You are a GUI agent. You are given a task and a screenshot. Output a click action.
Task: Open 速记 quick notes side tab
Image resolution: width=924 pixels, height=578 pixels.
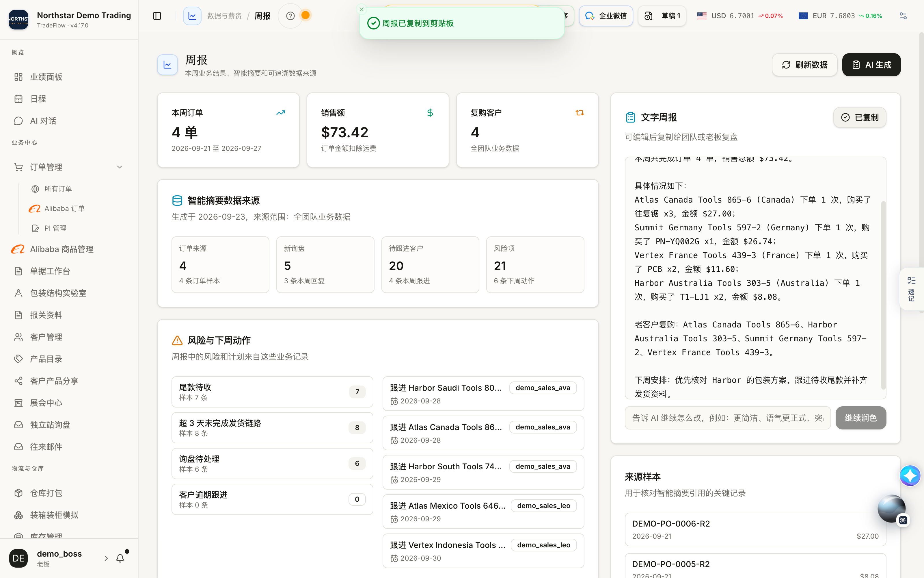(x=911, y=289)
